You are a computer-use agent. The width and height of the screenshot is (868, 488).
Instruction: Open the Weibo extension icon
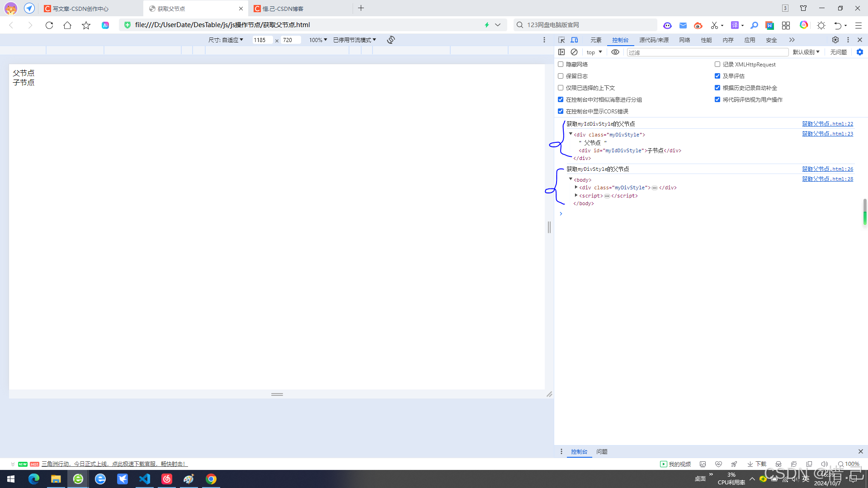698,25
